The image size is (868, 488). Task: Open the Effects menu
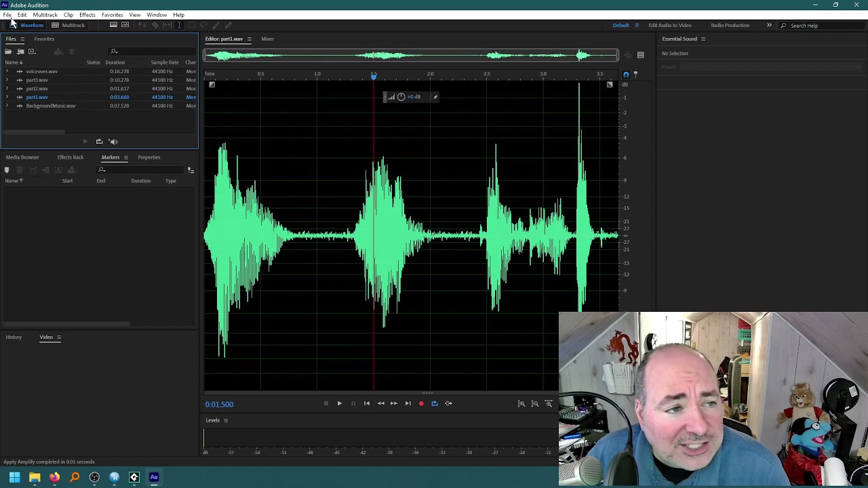pos(87,15)
